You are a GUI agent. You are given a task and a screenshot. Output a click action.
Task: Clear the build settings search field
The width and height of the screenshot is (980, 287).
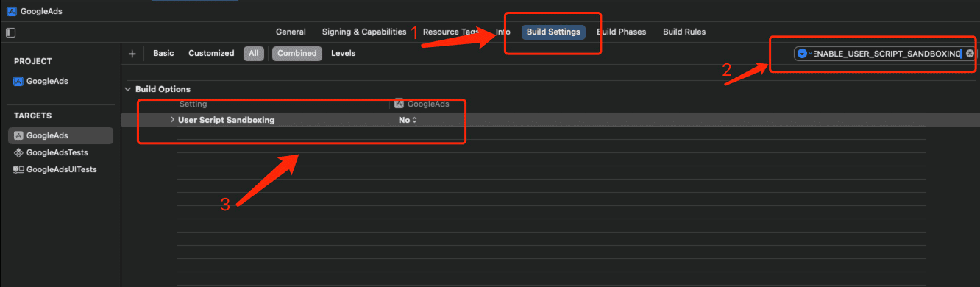970,54
